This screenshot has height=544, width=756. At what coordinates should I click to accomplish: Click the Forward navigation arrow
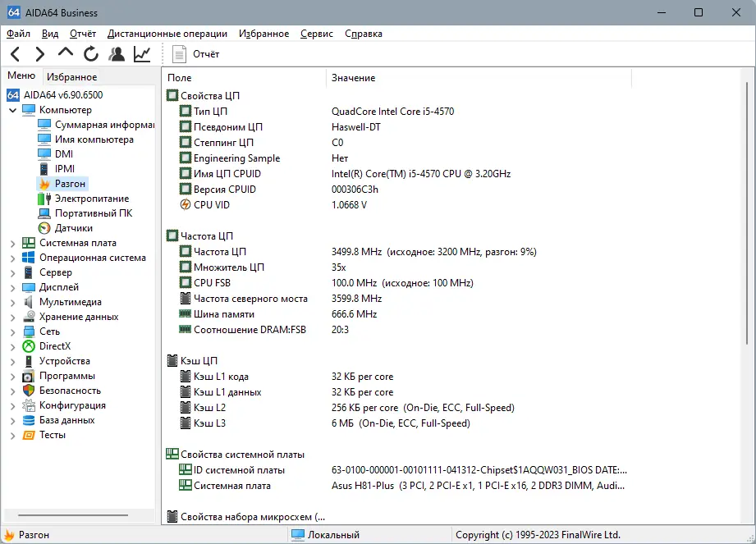pyautogui.click(x=40, y=54)
